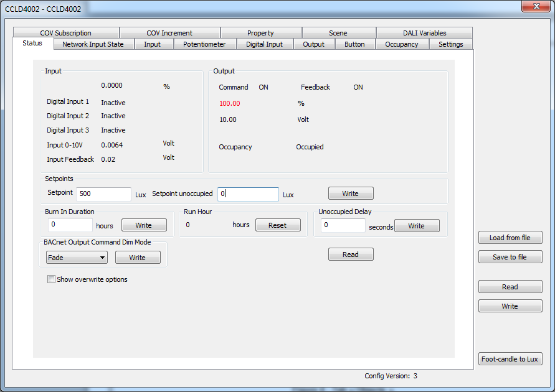Switch to the COV Subscription tab
Viewport: 555px width, 392px height.
click(66, 33)
